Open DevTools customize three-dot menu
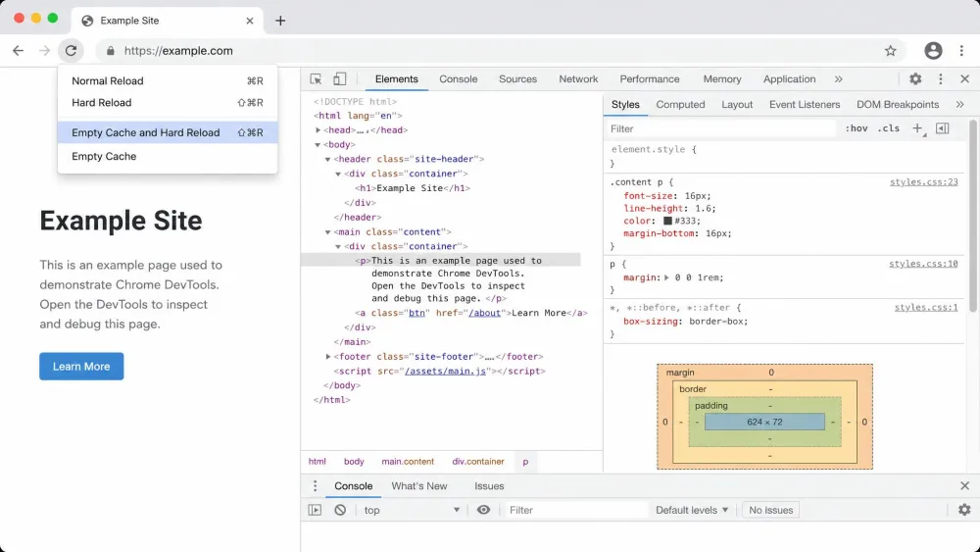This screenshot has height=552, width=980. point(941,78)
